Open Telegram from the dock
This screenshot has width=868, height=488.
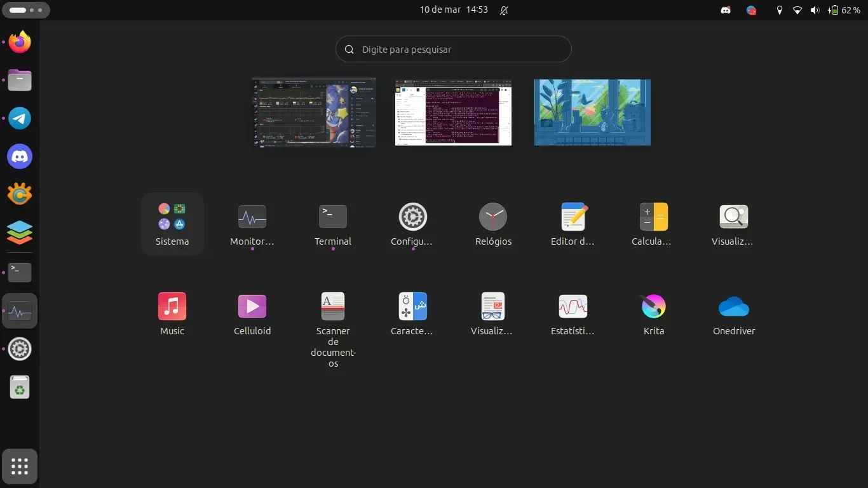pyautogui.click(x=20, y=119)
